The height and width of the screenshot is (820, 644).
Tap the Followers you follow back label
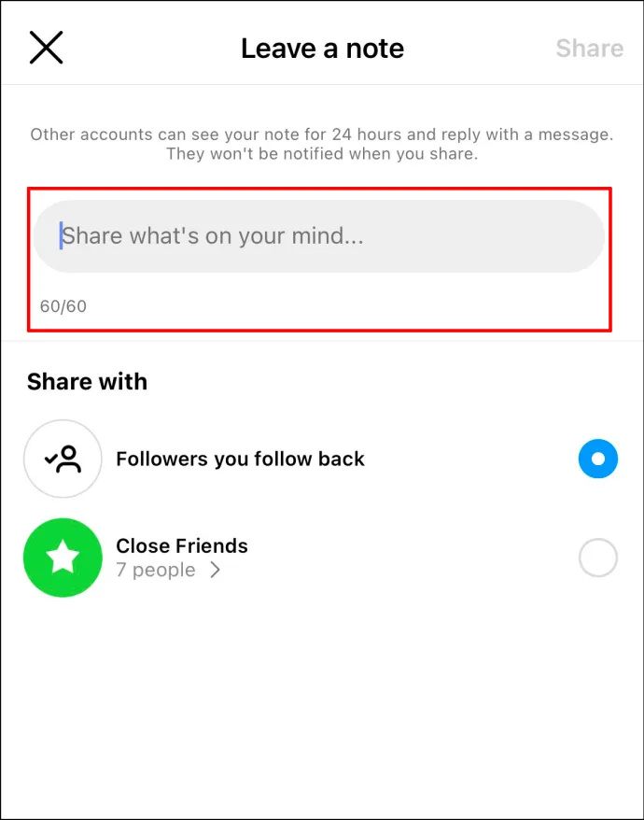coord(241,459)
